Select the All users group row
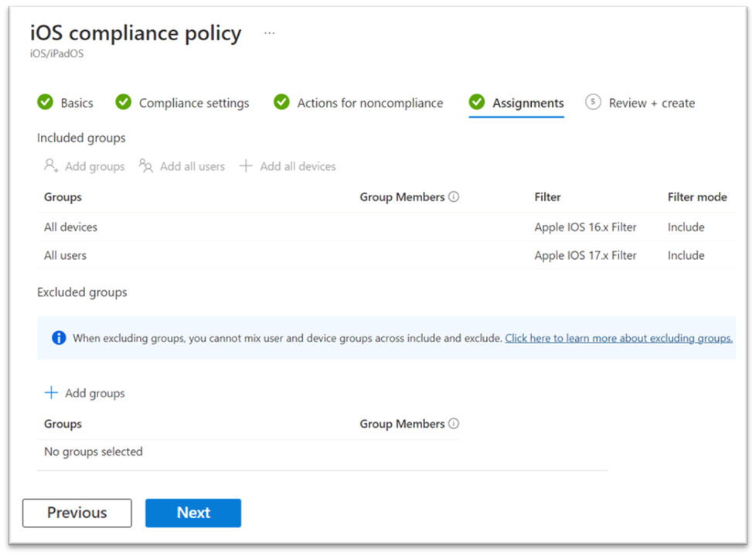The width and height of the screenshot is (756, 556). click(x=387, y=255)
